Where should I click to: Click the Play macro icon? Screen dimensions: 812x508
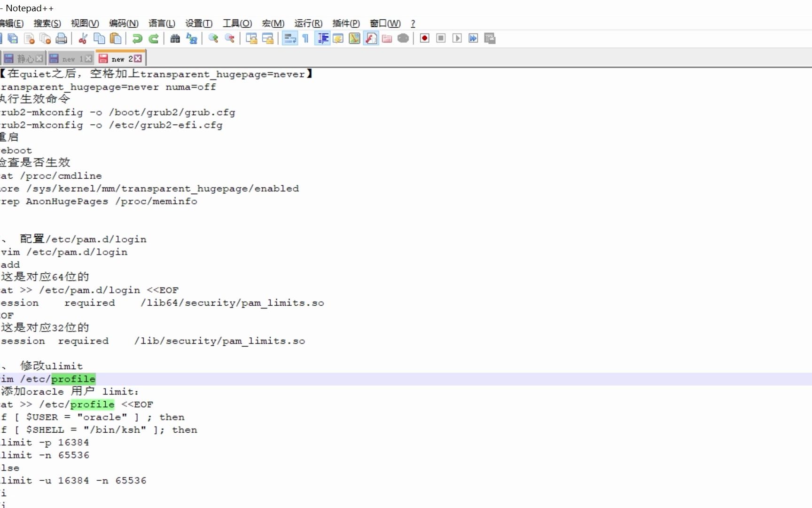point(457,38)
